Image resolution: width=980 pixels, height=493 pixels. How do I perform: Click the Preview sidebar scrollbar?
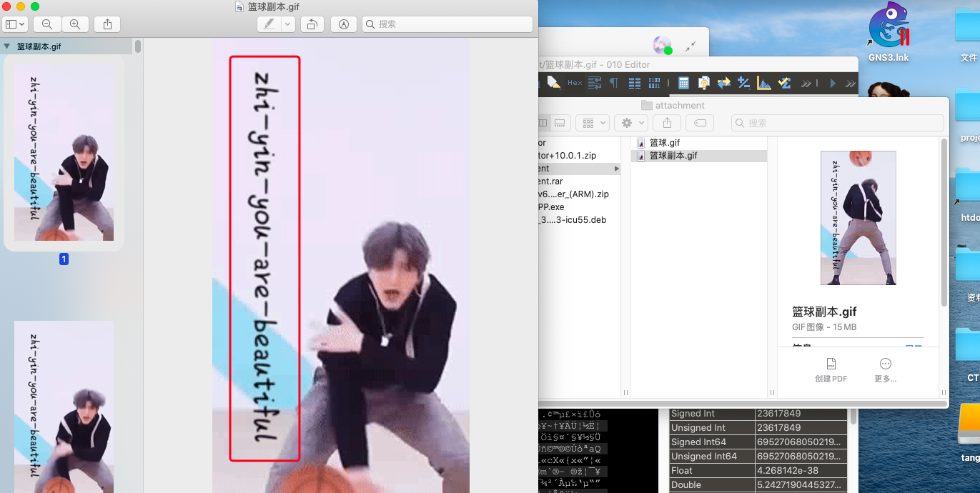click(x=138, y=47)
